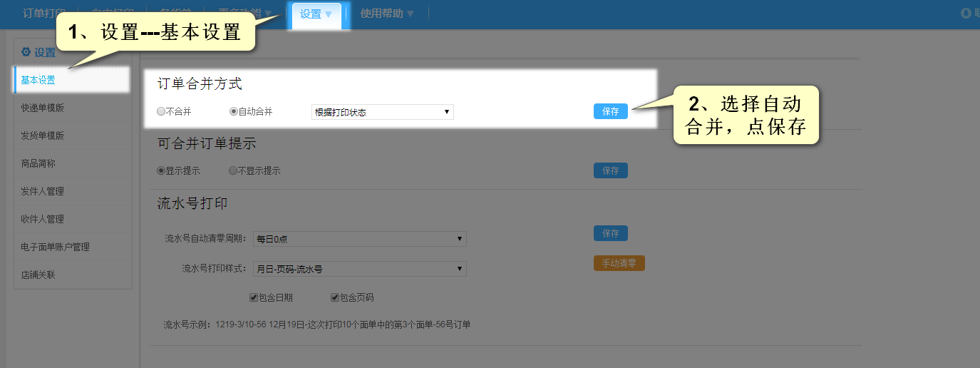The height and width of the screenshot is (368, 980).
Task: Select the 不合并 radio option
Action: [161, 112]
